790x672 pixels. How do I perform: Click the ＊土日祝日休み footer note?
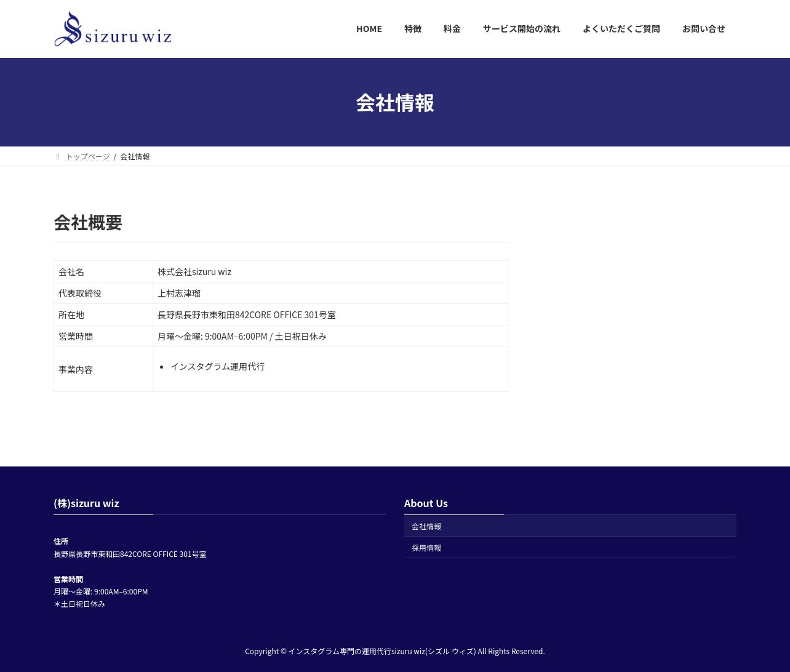tap(79, 604)
